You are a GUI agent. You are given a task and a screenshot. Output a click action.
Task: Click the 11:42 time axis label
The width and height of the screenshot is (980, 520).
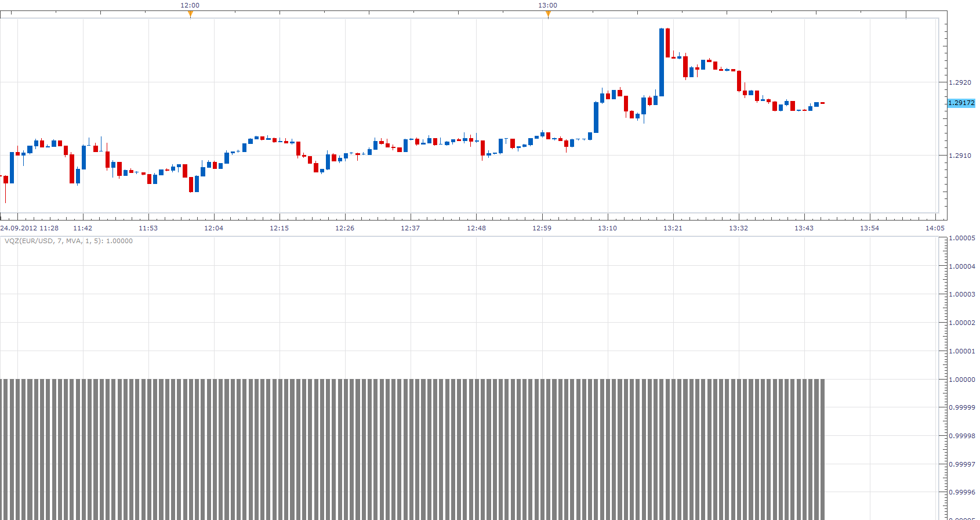tap(83, 228)
